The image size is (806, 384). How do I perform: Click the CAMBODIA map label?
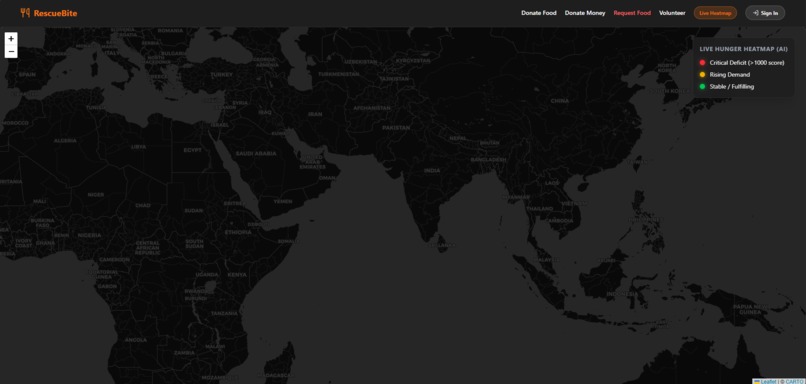coord(559,221)
